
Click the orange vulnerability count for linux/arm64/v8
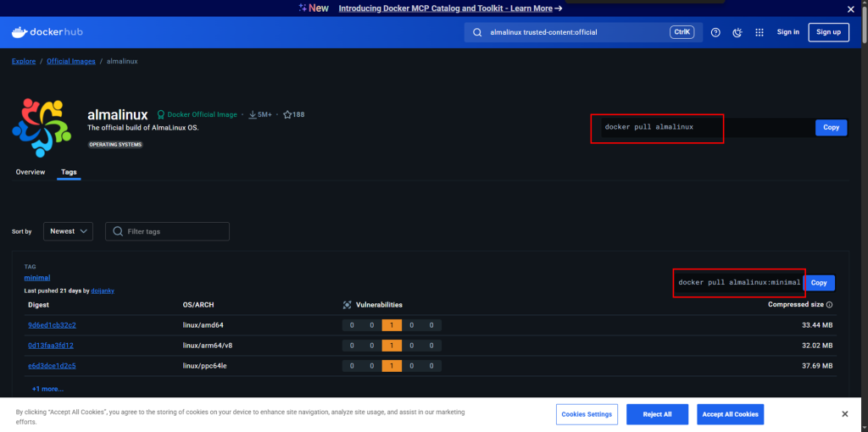click(392, 346)
